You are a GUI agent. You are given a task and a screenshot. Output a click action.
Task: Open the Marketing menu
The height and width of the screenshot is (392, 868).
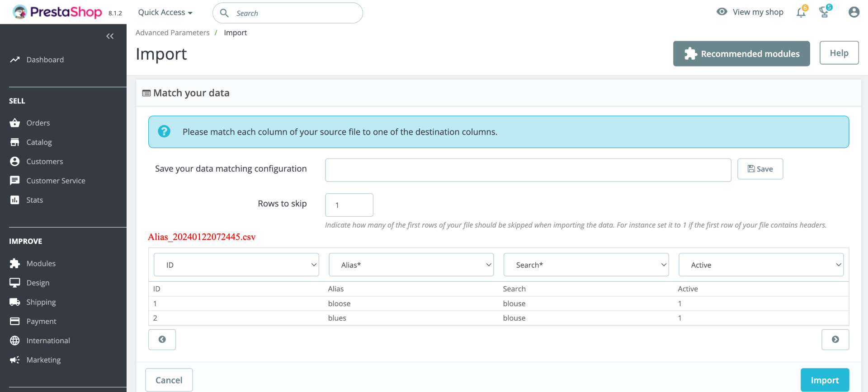(x=43, y=360)
